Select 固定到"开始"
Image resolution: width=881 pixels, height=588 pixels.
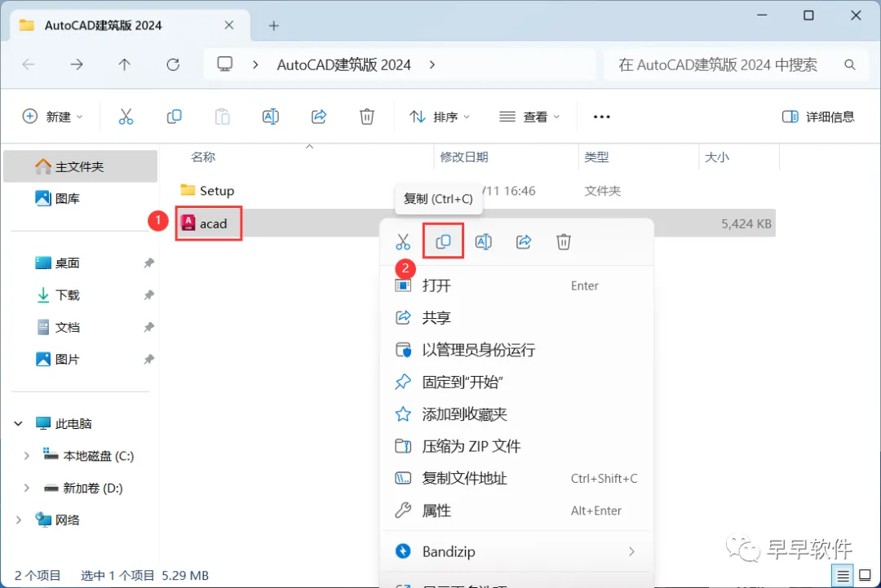tap(517, 382)
